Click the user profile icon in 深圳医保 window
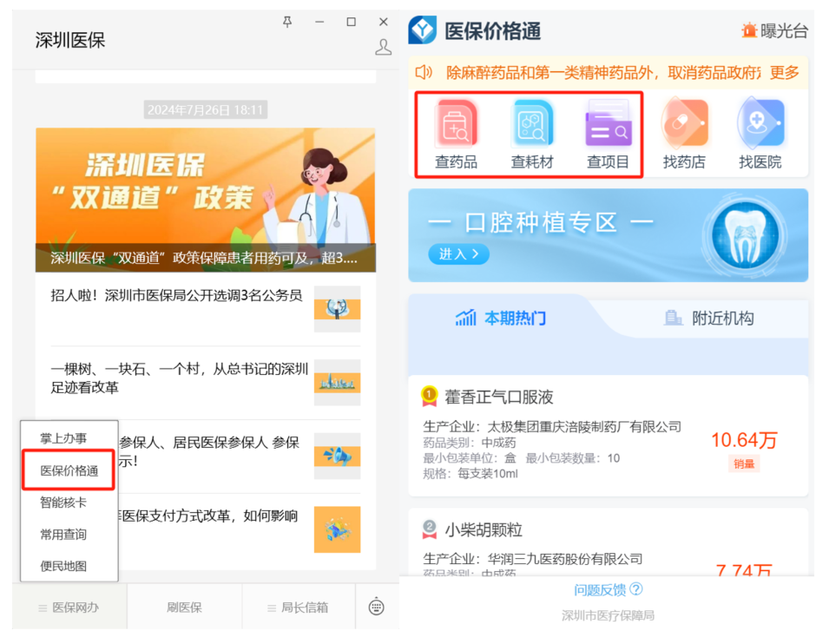 click(384, 47)
